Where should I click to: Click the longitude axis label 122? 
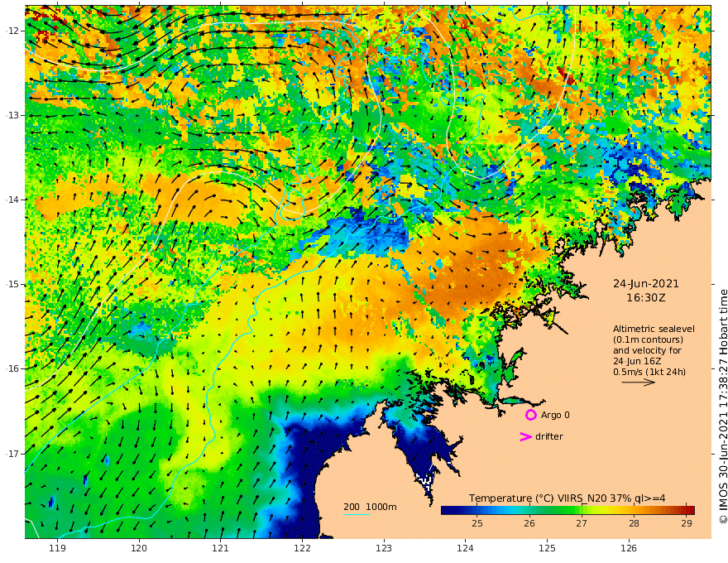[302, 548]
